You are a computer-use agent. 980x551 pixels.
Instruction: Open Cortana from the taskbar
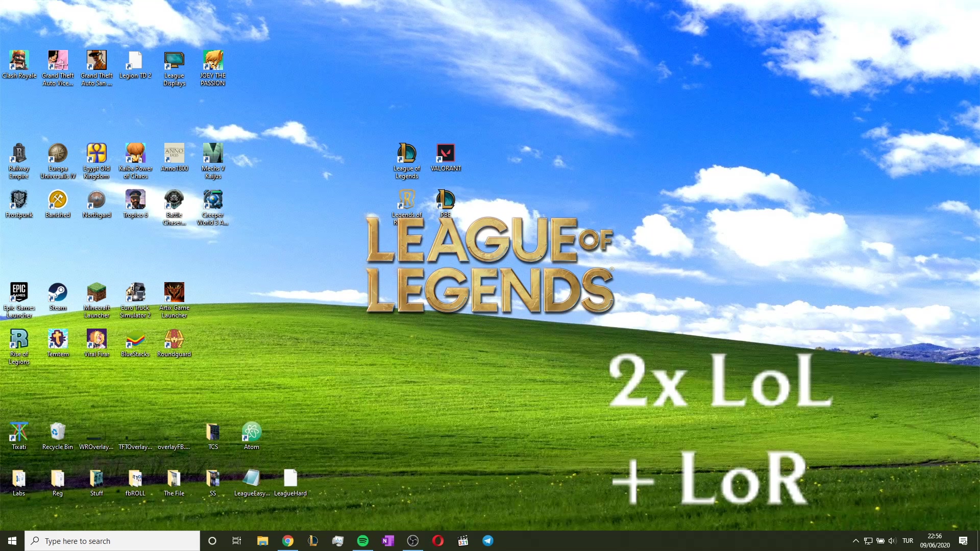point(212,541)
